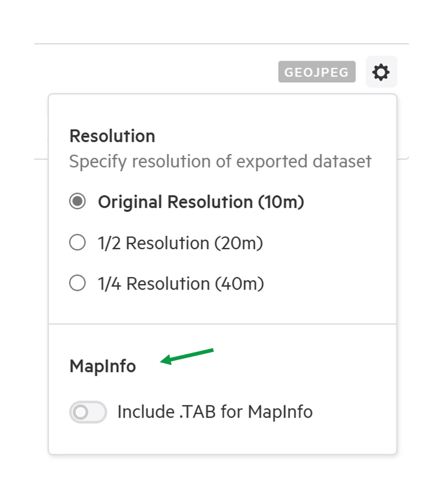Open export settings with the gear icon
Viewport: 448px width, 500px height.
point(381,72)
